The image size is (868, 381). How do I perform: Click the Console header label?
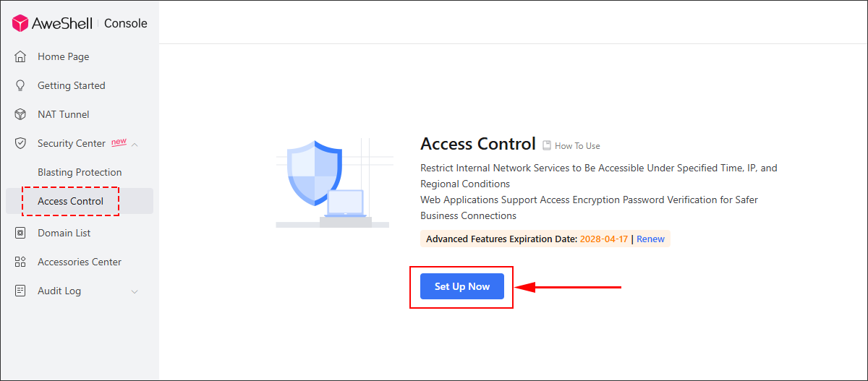[x=126, y=23]
